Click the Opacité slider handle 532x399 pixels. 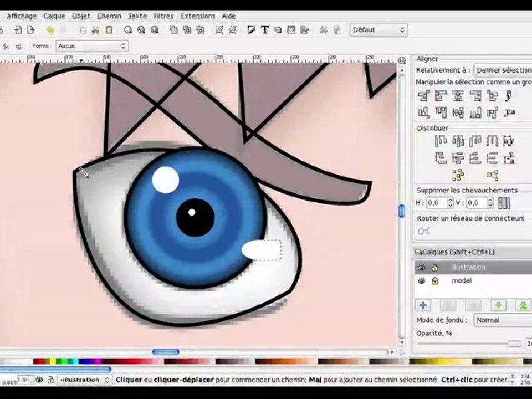[514, 344]
